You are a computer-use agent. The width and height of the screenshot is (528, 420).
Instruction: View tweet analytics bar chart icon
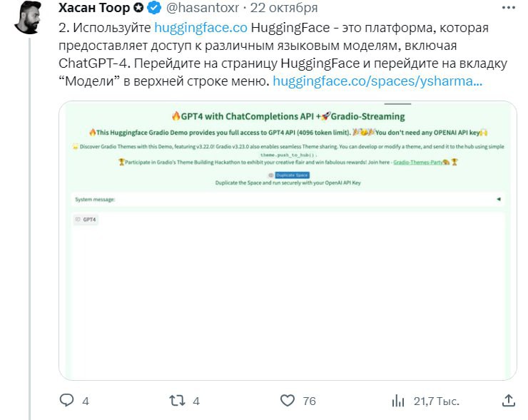coord(398,401)
